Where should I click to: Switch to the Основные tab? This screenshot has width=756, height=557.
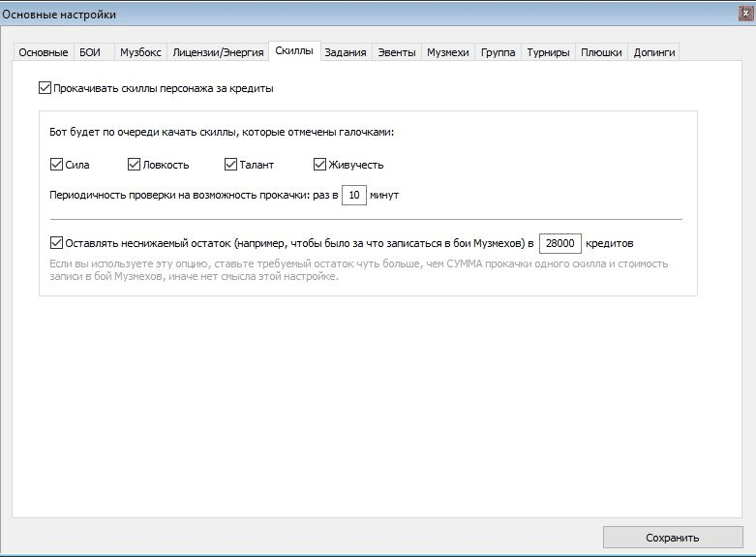44,52
